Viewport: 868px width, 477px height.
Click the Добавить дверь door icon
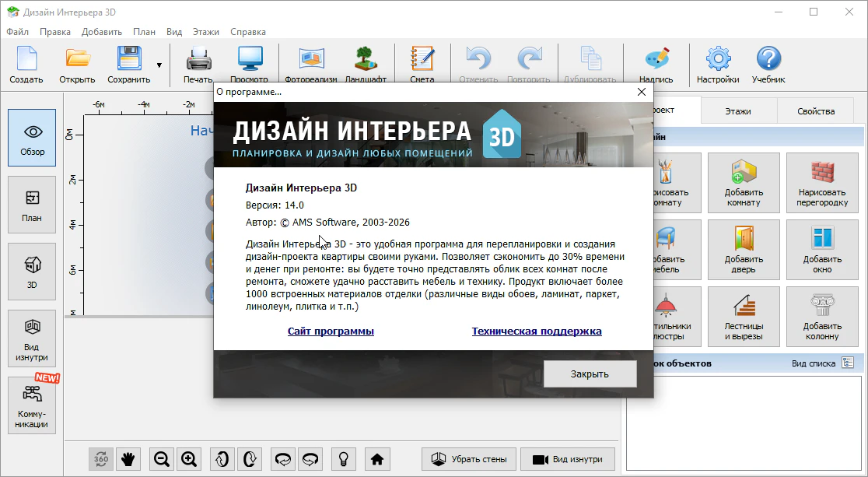coord(744,251)
